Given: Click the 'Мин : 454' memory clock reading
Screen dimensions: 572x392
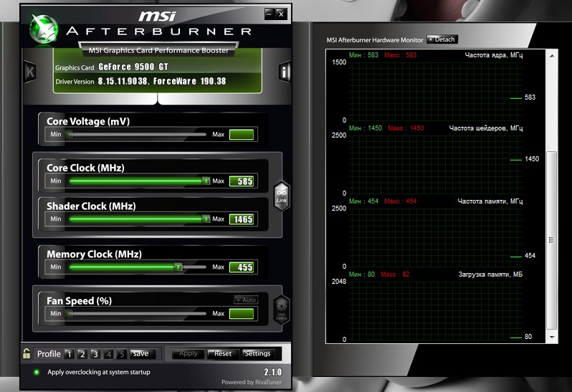Looking at the screenshot, I should coord(363,201).
